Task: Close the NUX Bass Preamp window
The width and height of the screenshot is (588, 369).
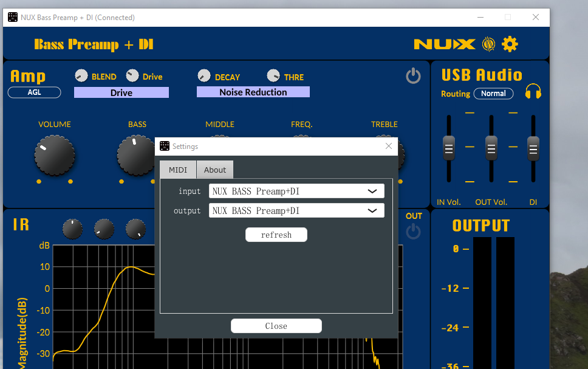Action: tap(536, 17)
